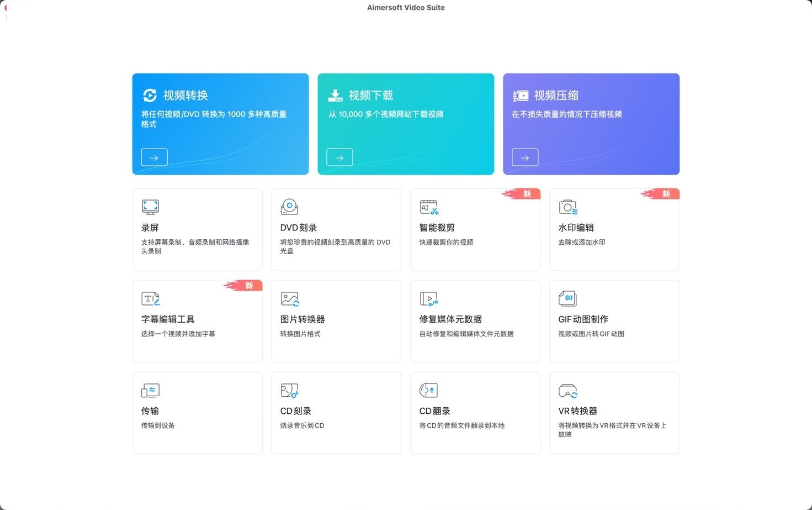Click the 新 badge on 字幕编辑工具 card
812x510 pixels.
tap(243, 286)
